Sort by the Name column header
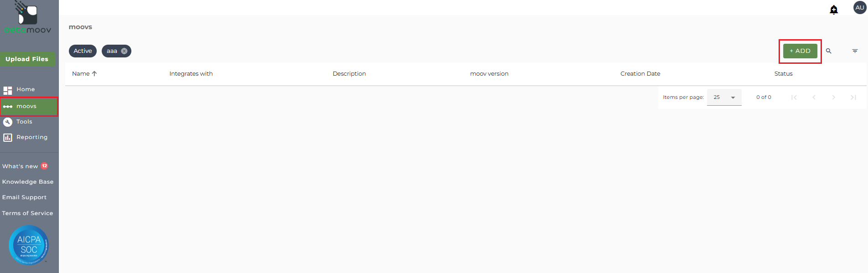 pyautogui.click(x=81, y=73)
